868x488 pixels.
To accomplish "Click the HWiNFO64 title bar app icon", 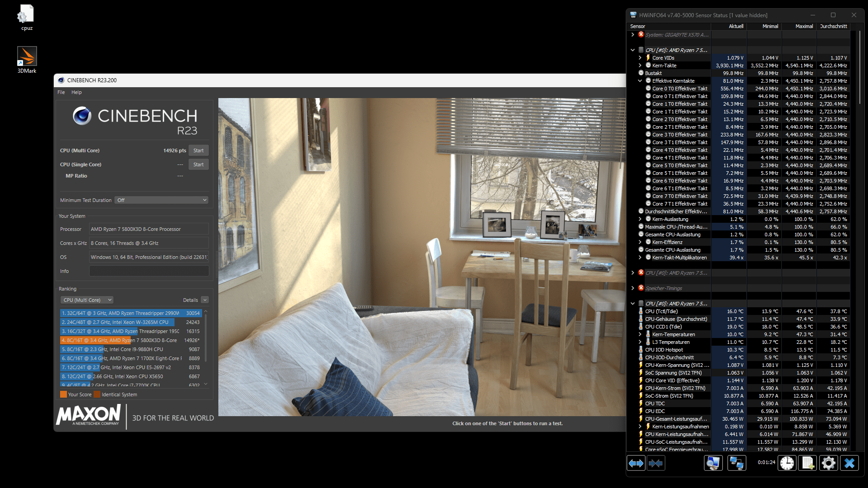I will (x=633, y=15).
